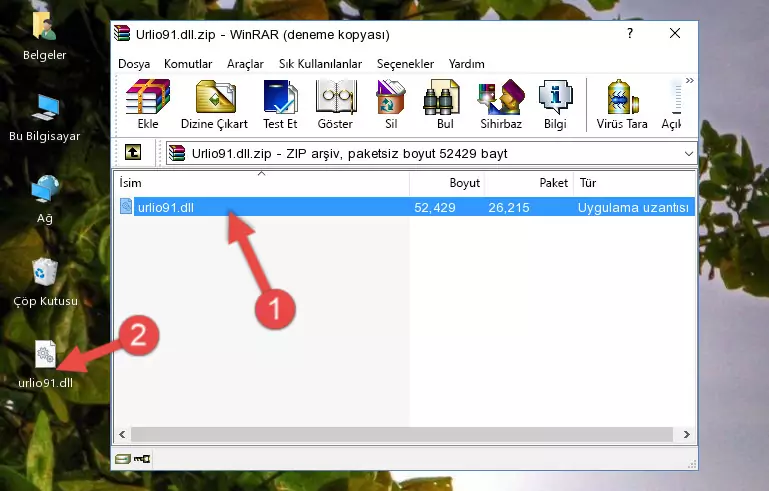Sort by the İsim column header

point(262,183)
